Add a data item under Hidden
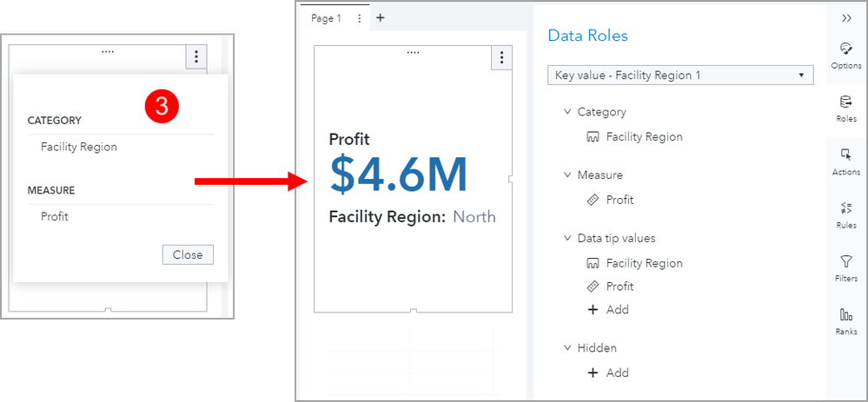This screenshot has width=868, height=402. point(607,372)
